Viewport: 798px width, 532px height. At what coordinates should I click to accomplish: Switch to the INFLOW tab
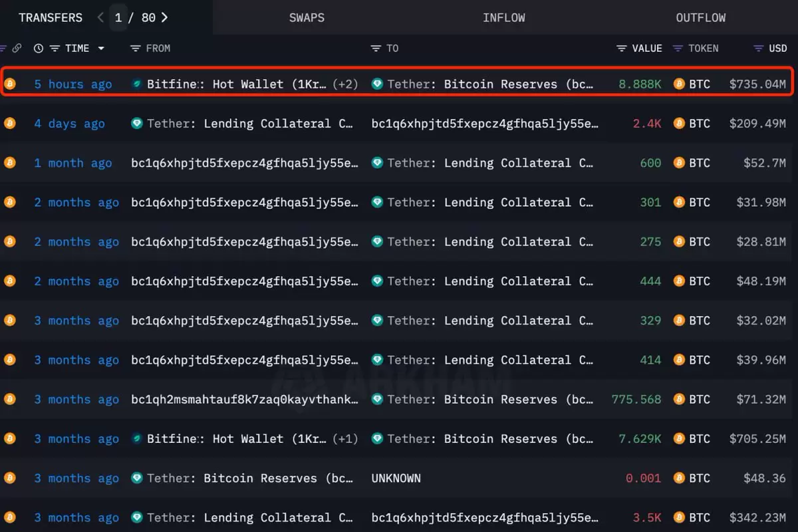pos(503,18)
